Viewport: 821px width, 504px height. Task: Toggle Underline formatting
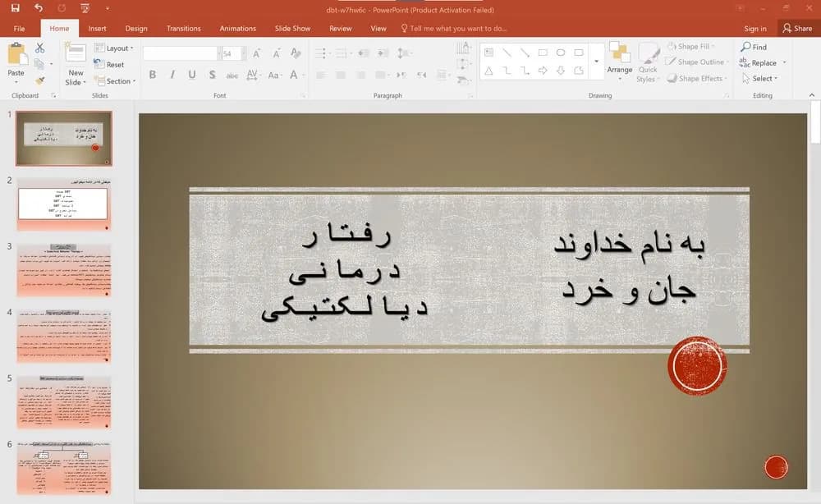192,75
